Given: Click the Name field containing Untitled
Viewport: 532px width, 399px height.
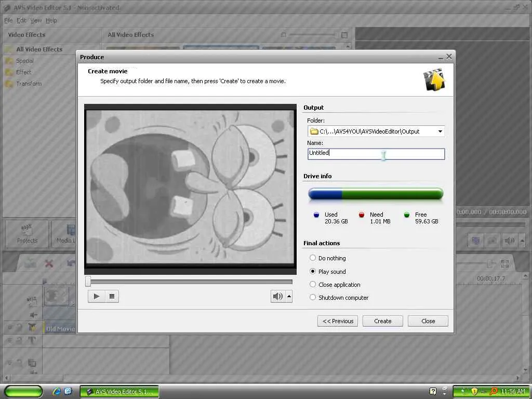Looking at the screenshot, I should pos(376,154).
